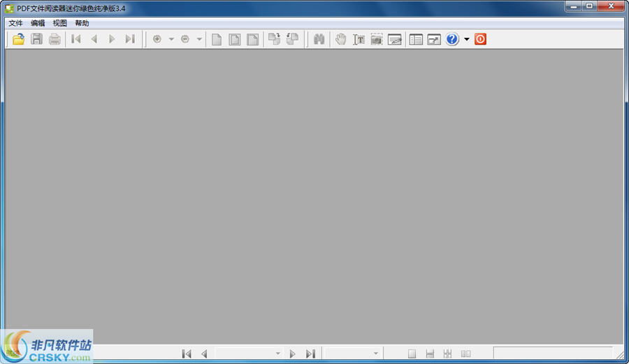The image size is (629, 364).
Task: Open the 文件 menu
Action: tap(15, 23)
